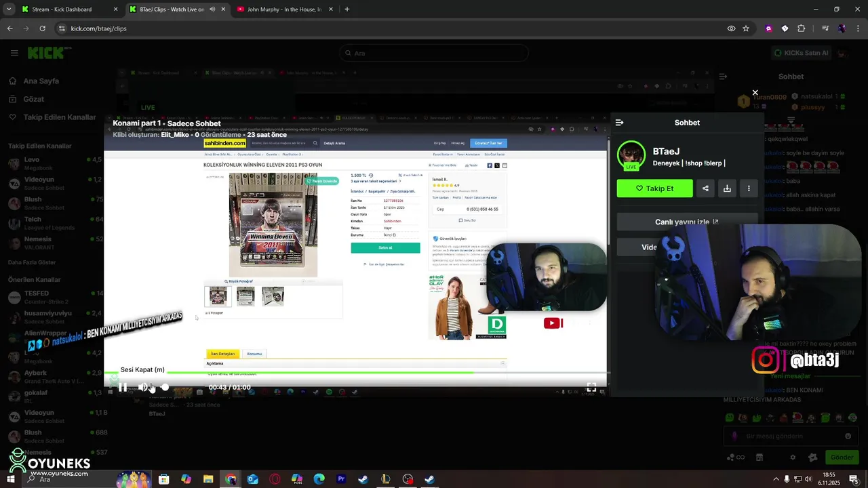Download the clip with the download icon
Screen dimensions: 868x488
click(x=727, y=188)
